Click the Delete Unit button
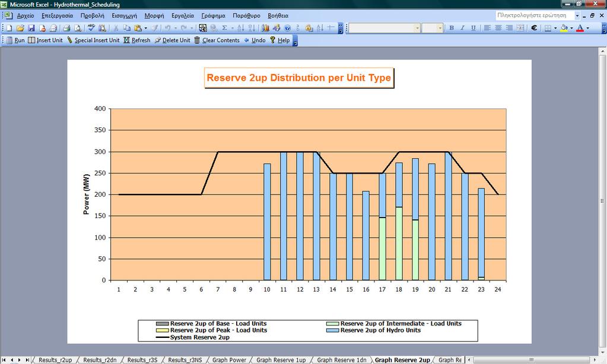The image size is (607, 364). coord(172,40)
